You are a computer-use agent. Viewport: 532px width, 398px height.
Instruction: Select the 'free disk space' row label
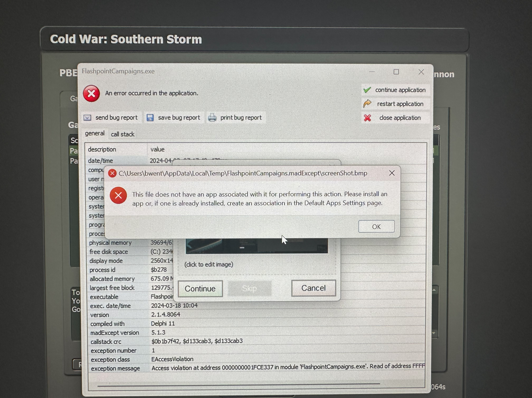pyautogui.click(x=109, y=252)
